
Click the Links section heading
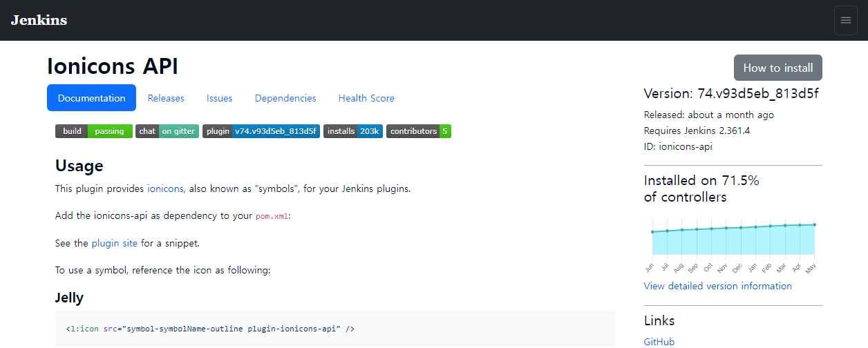coord(659,320)
